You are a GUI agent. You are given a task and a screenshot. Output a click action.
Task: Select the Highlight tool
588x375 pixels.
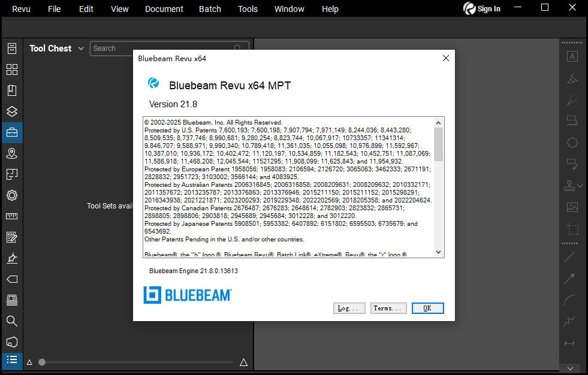pos(572,78)
